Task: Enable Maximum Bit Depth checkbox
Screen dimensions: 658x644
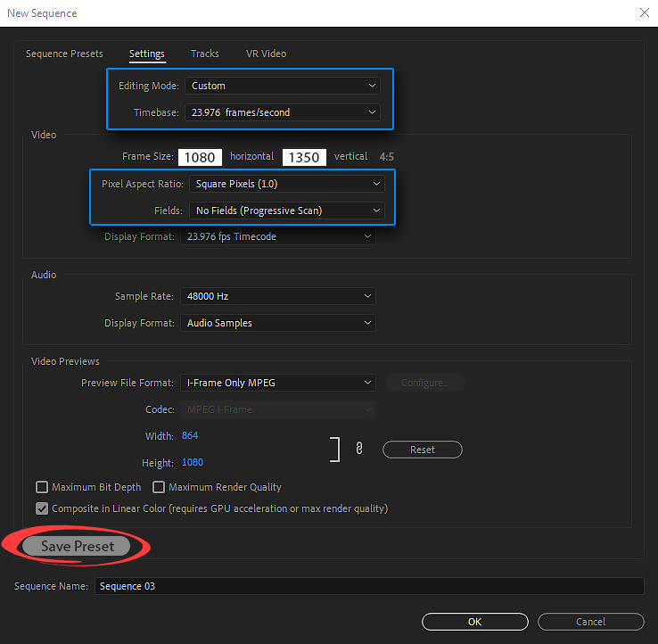Action: click(42, 487)
